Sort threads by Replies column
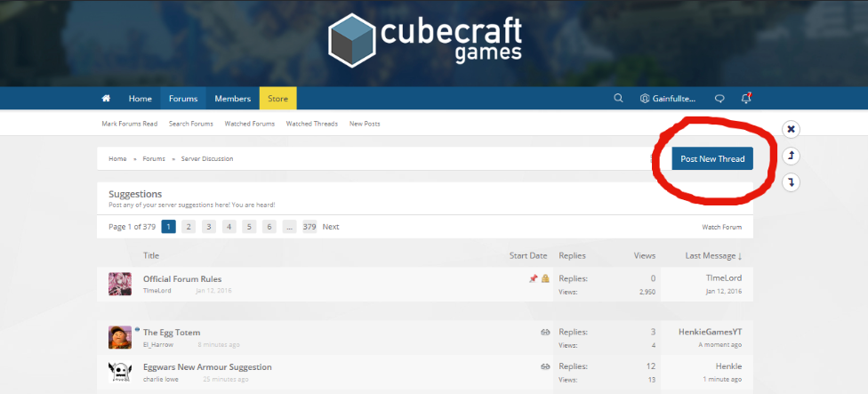The image size is (868, 394). 572,255
